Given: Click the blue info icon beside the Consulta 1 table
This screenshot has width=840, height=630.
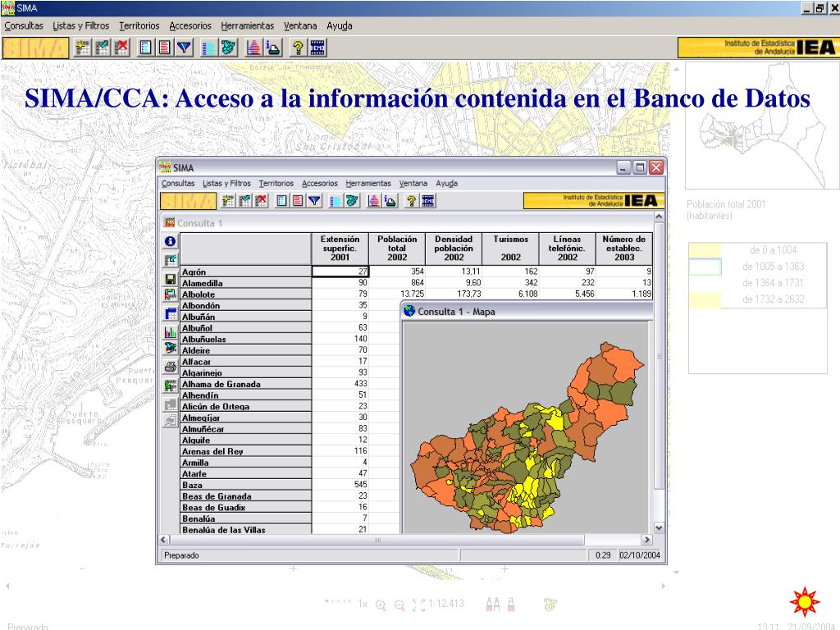Looking at the screenshot, I should 171,241.
